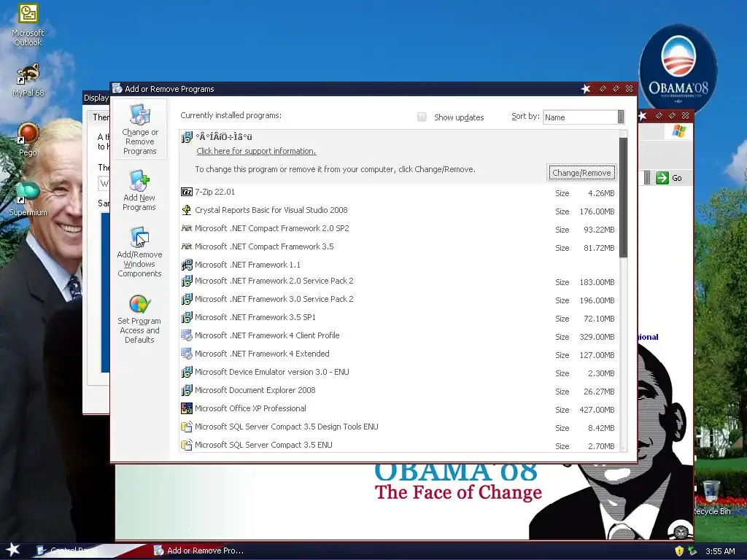Click the star Start button on taskbar
This screenshot has width=747, height=560.
[13, 550]
